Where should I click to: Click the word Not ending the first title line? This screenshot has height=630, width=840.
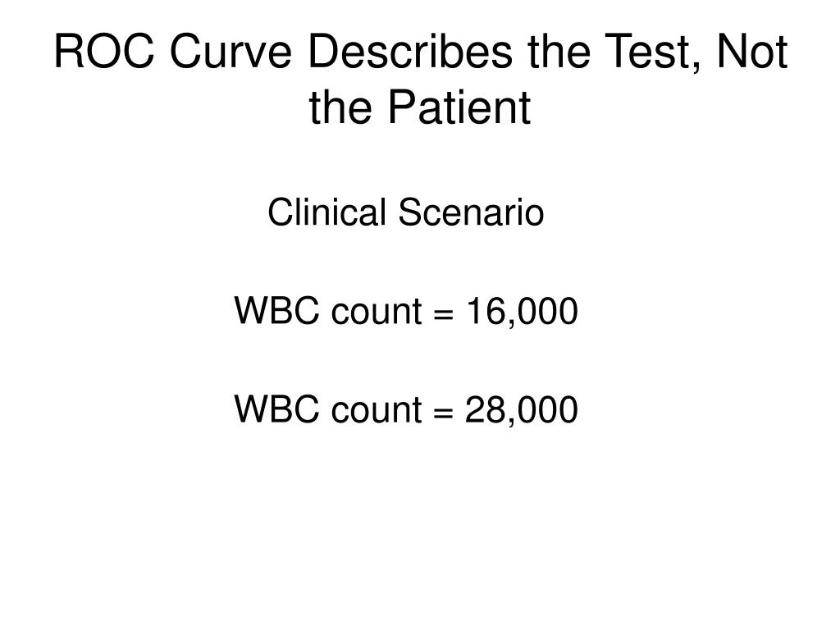(x=752, y=52)
